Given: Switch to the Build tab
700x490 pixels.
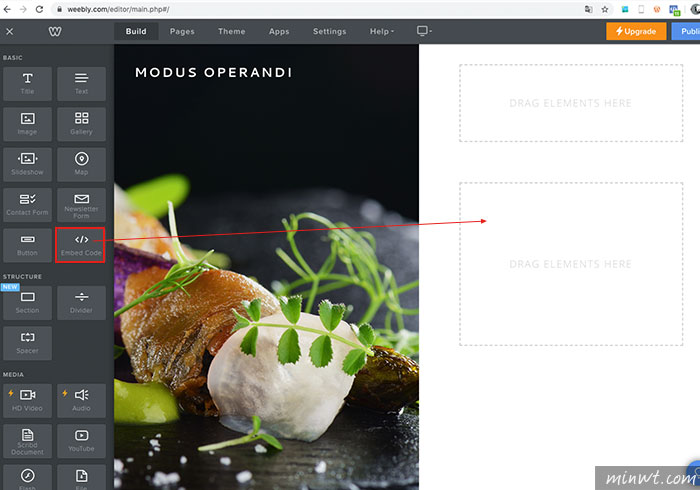Looking at the screenshot, I should [x=136, y=31].
